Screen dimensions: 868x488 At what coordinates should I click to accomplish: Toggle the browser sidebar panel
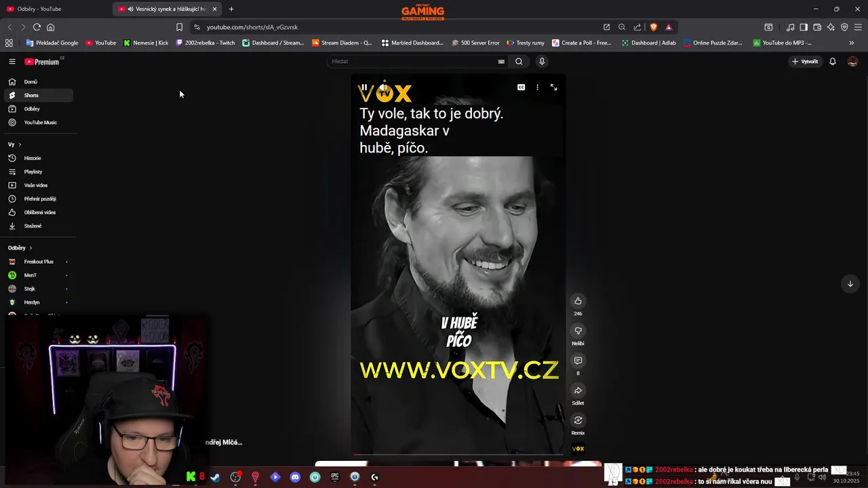804,27
